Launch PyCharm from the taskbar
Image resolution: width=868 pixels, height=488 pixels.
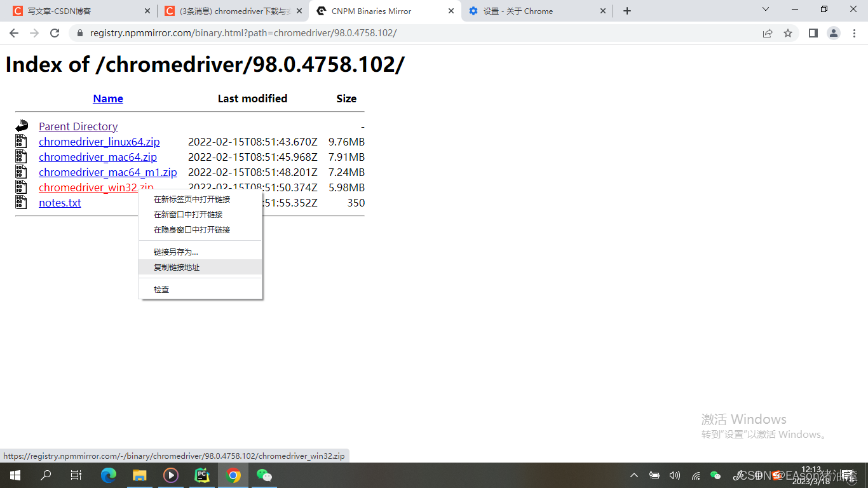click(202, 475)
